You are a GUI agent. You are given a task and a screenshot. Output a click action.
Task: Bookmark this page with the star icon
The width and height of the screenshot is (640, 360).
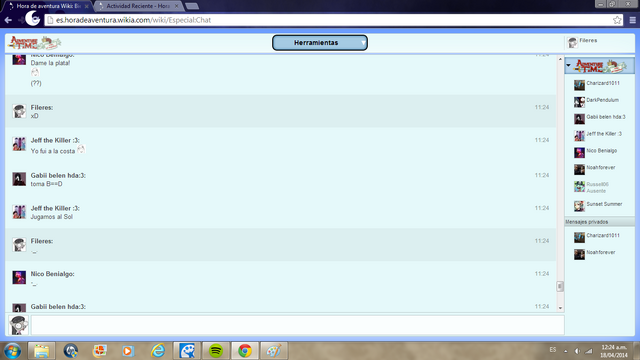pos(617,20)
